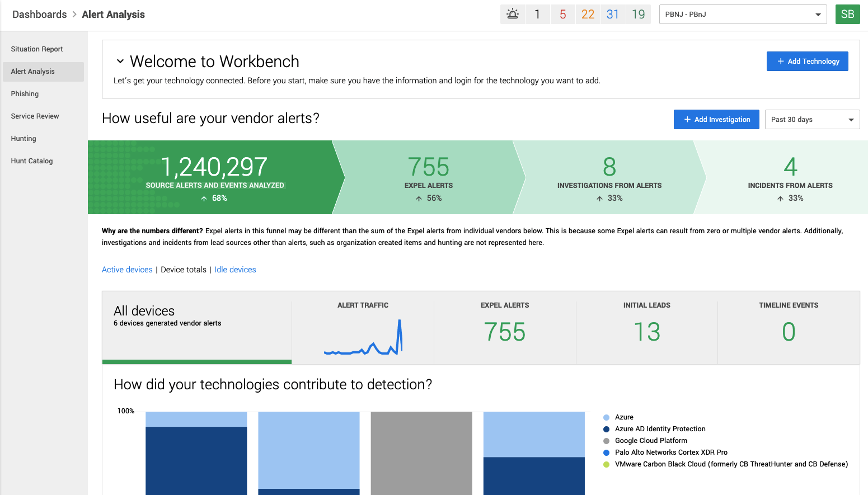The width and height of the screenshot is (868, 495).
Task: Click the 'How useful are your vendor alerts?' heading
Action: 210,119
